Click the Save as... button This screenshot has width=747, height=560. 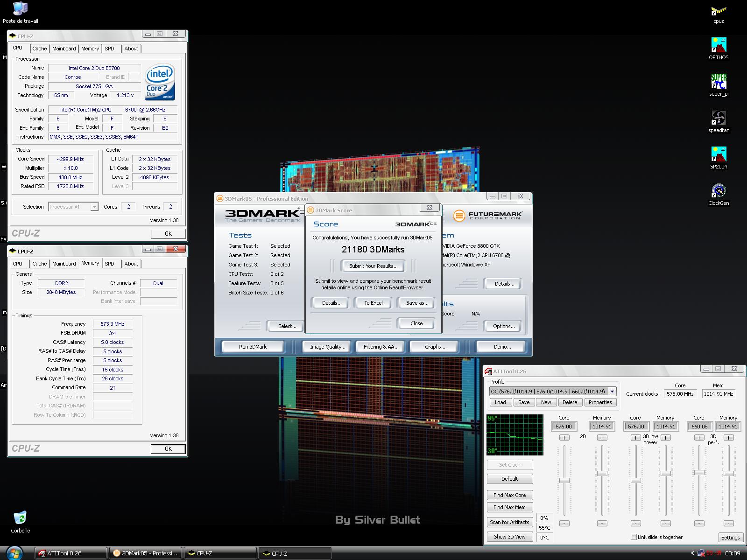point(416,303)
